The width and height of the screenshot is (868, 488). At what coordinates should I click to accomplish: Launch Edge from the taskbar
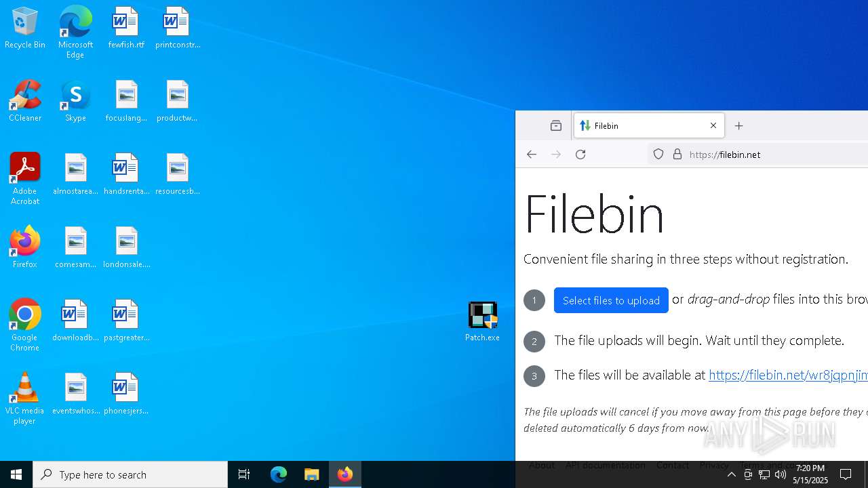pos(279,474)
